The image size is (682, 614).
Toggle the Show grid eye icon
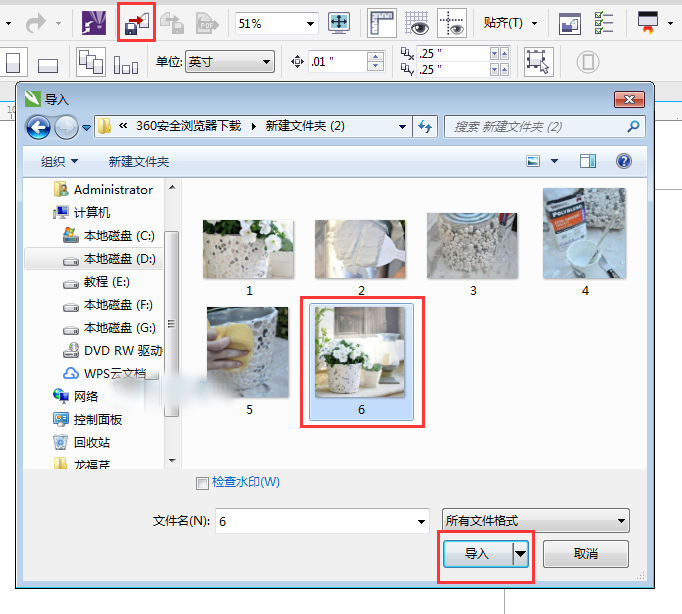tap(416, 23)
